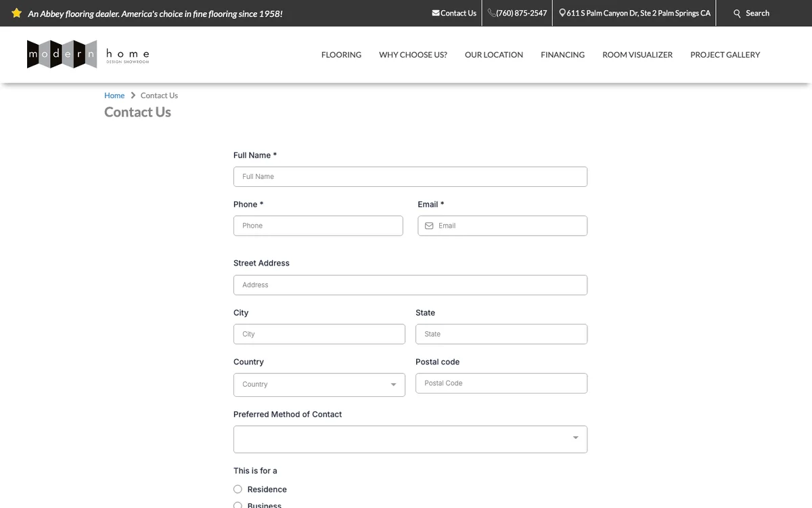Image resolution: width=812 pixels, height=508 pixels.
Task: Click the Full Name * label
Action: (x=255, y=155)
